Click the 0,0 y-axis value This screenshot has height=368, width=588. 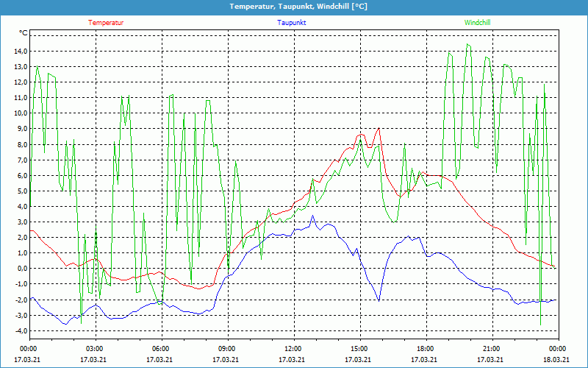[x=23, y=269]
